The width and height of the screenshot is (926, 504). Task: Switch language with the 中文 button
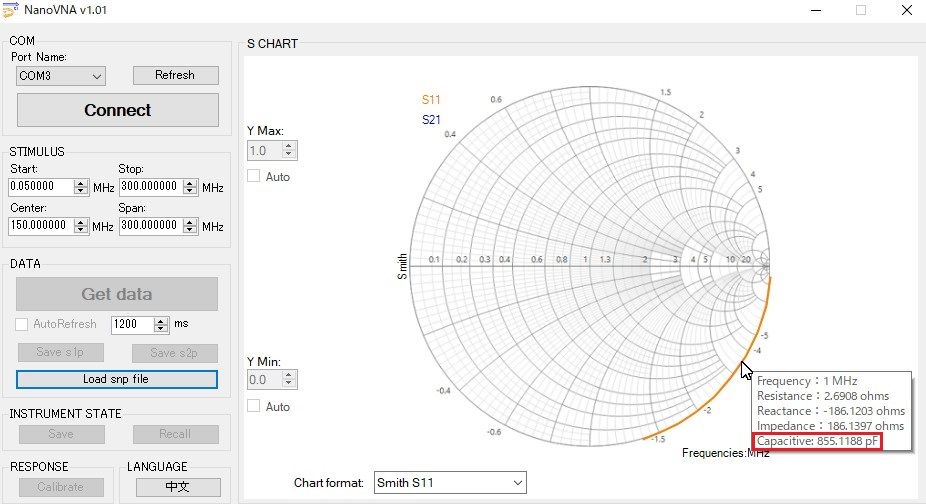pyautogui.click(x=178, y=487)
